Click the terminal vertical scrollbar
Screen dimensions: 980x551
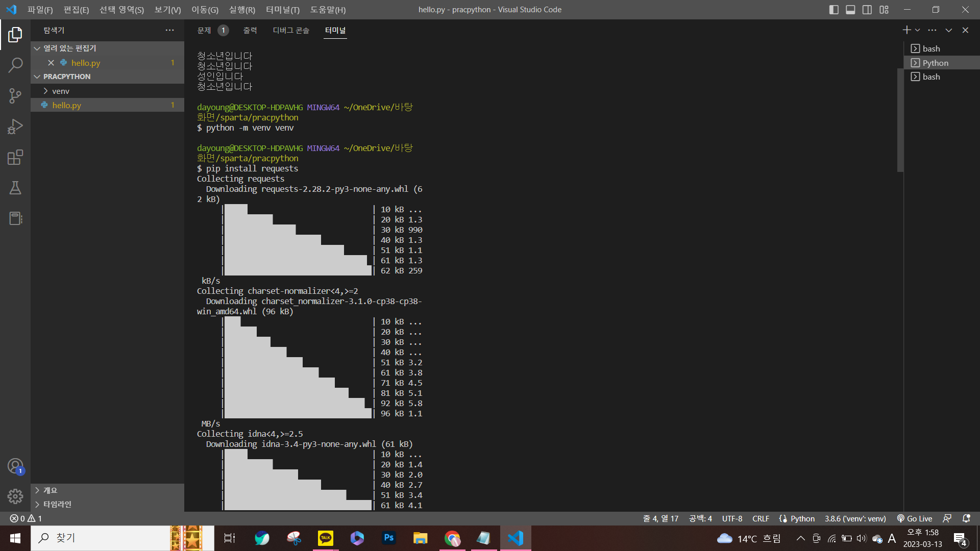coord(900,120)
